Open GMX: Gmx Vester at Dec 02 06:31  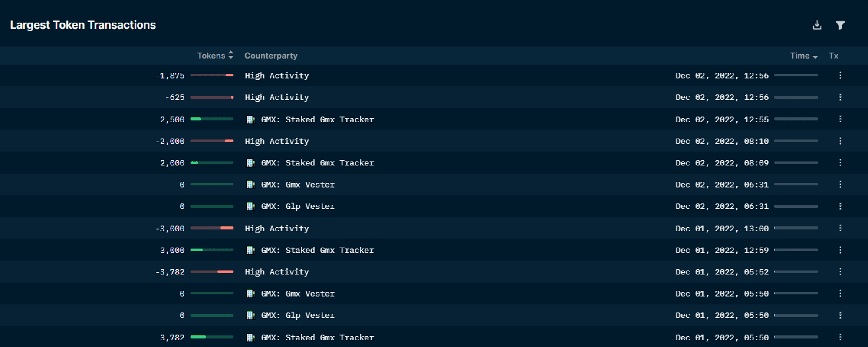(x=298, y=185)
